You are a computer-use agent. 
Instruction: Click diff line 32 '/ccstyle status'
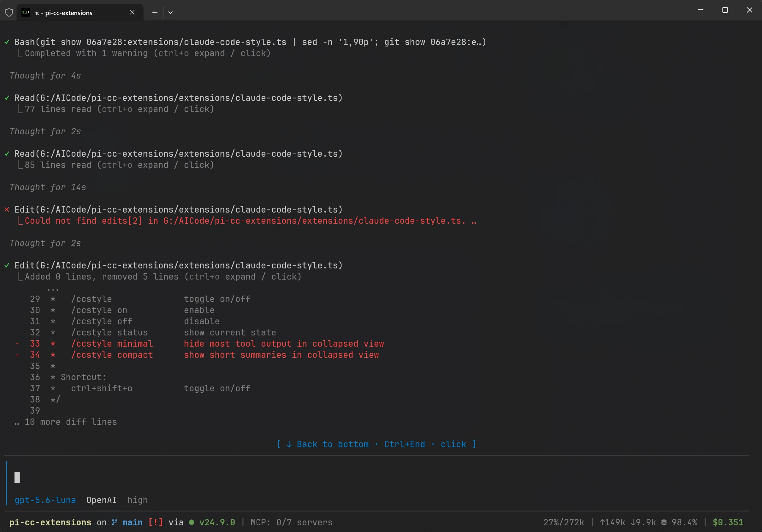click(153, 333)
